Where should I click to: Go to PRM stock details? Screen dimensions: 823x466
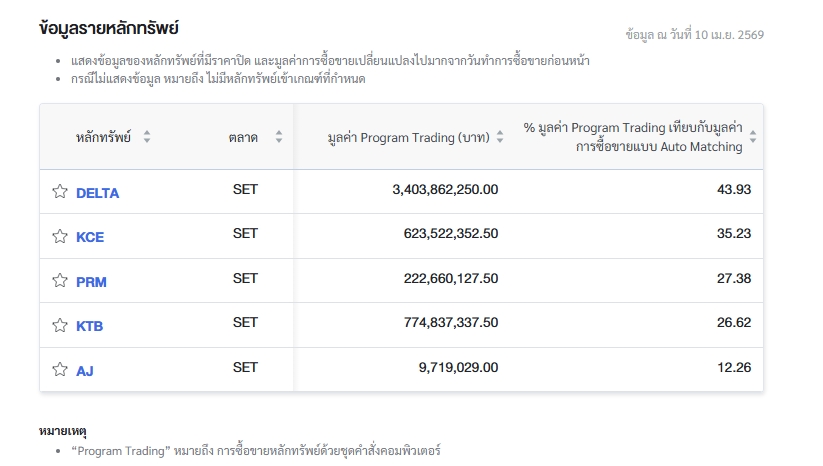[91, 282]
